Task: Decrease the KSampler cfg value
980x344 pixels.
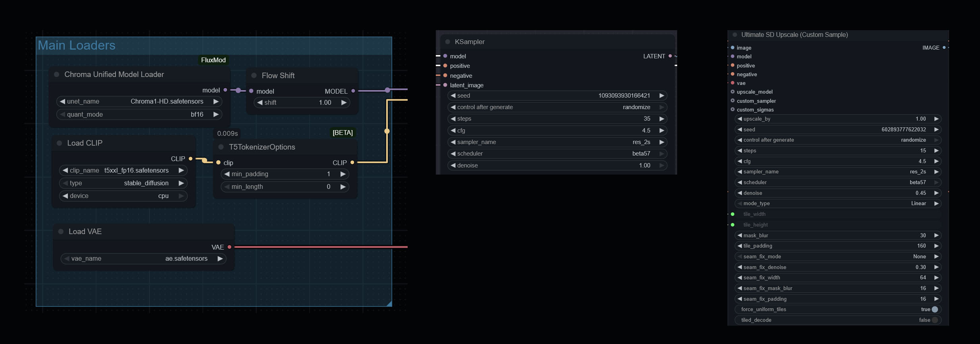Action: coord(453,131)
